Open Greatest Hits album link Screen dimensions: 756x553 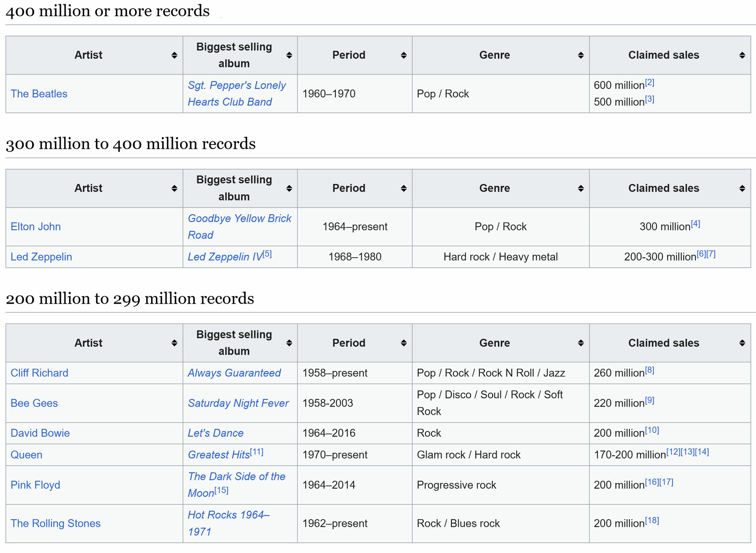(x=219, y=455)
